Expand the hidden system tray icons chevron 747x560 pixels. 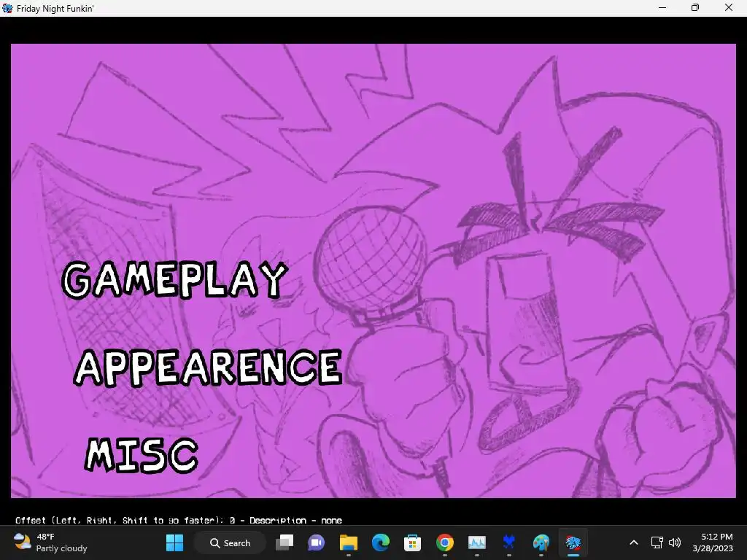tap(634, 542)
